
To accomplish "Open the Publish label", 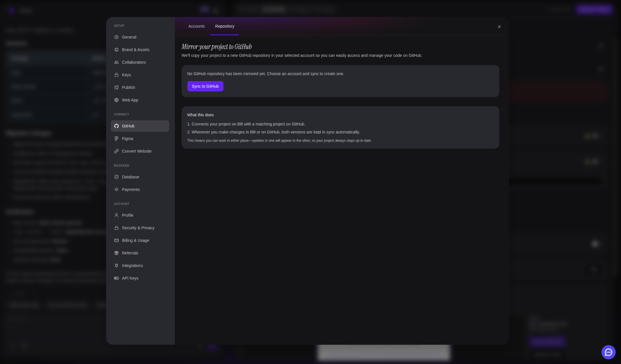I will pos(128,87).
